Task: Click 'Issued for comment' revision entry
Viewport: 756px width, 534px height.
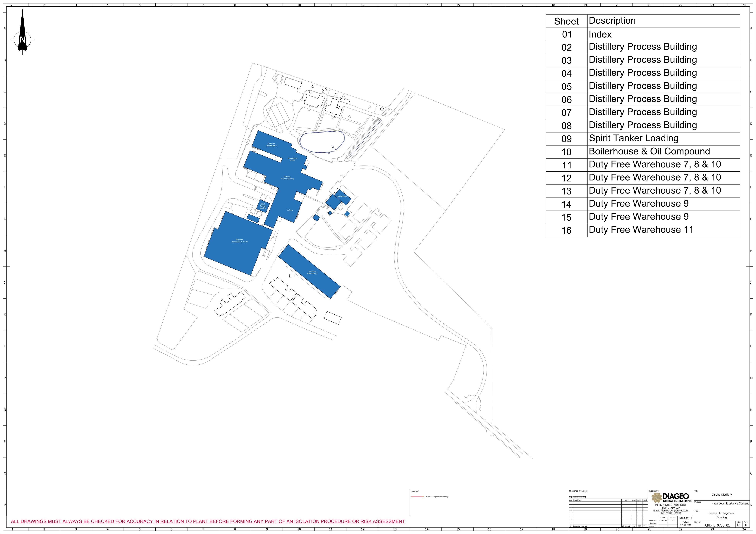Action: tap(580, 526)
